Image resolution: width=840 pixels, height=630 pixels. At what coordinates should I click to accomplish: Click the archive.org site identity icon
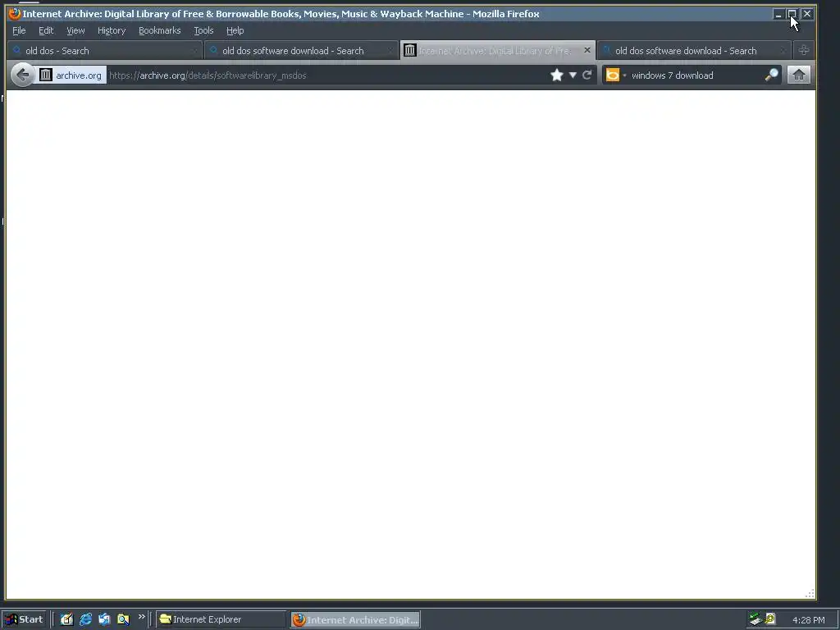[x=46, y=75]
